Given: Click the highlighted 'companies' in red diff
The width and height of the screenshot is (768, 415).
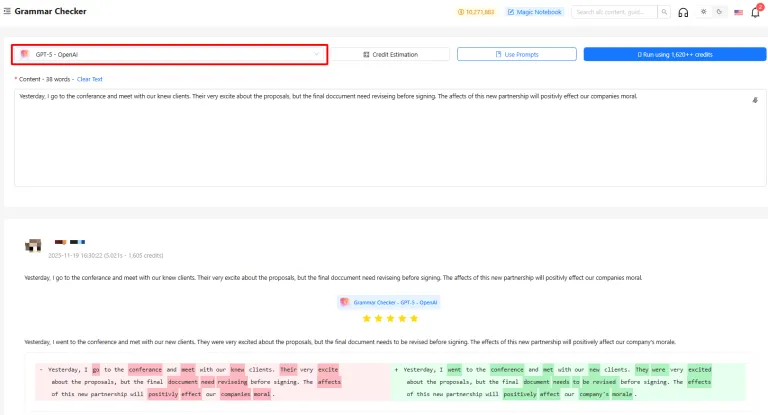Looking at the screenshot, I should point(235,394).
